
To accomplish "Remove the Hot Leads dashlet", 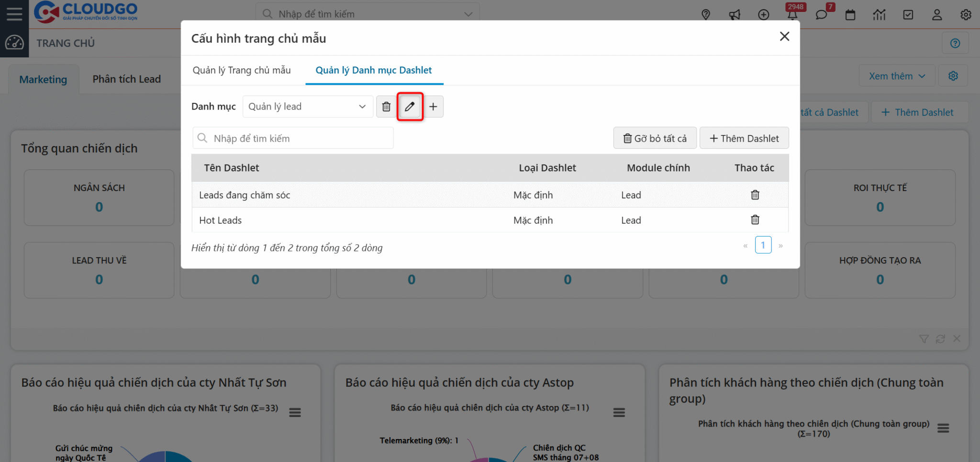I will [755, 220].
